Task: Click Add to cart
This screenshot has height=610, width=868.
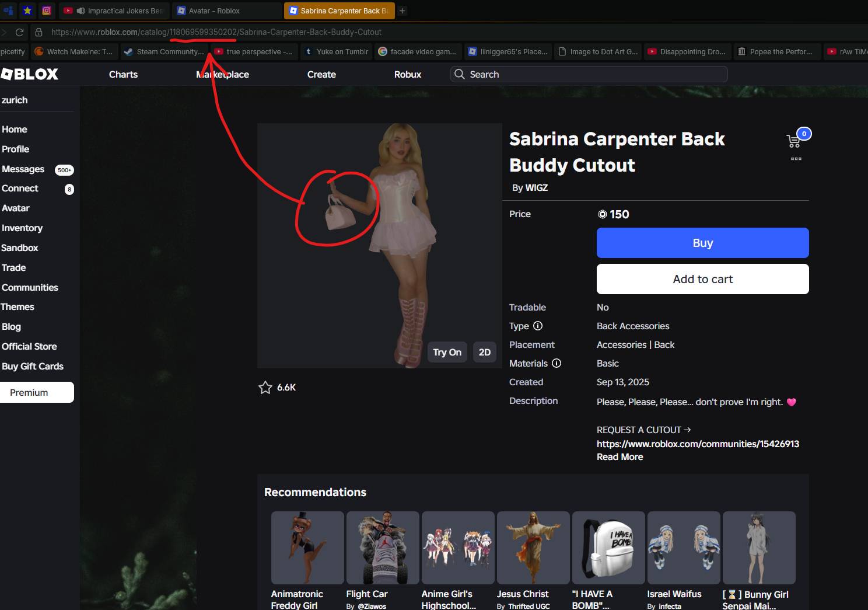Action: click(x=703, y=279)
